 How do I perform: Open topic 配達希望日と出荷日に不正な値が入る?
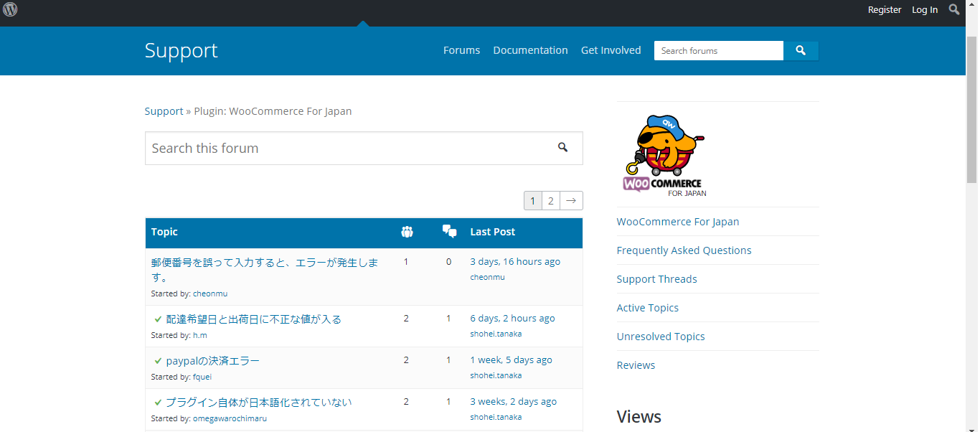(x=254, y=319)
